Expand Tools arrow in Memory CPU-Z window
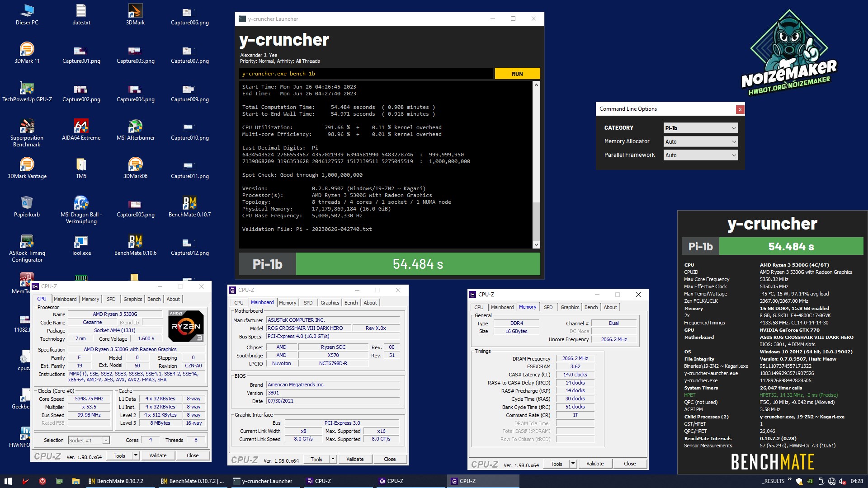Screen dimensions: 868x488 tap(573, 464)
